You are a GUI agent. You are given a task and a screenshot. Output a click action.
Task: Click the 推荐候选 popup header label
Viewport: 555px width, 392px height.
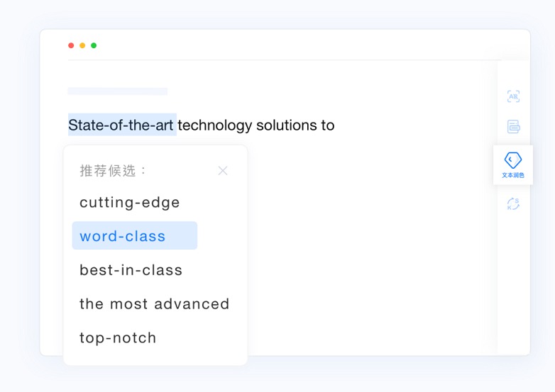tap(113, 171)
